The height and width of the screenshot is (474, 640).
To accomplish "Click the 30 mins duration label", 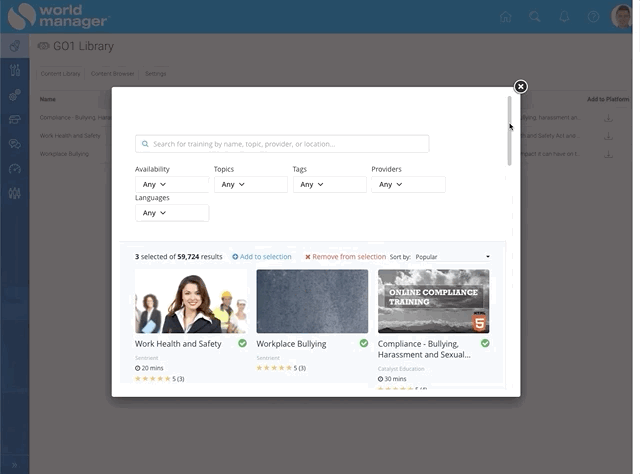I will click(392, 379).
